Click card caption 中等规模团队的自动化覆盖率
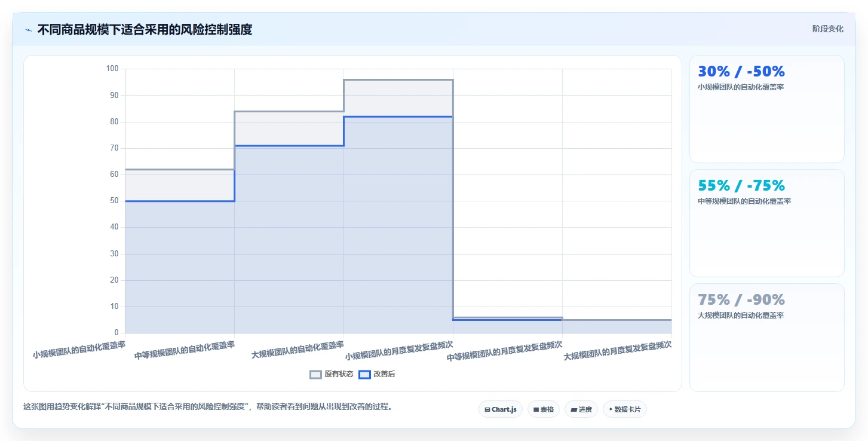 point(744,201)
